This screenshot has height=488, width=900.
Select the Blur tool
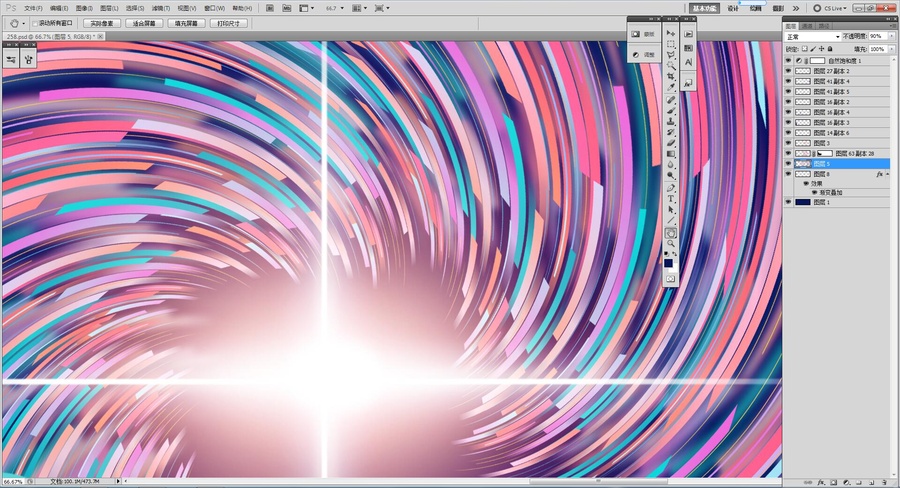[670, 165]
